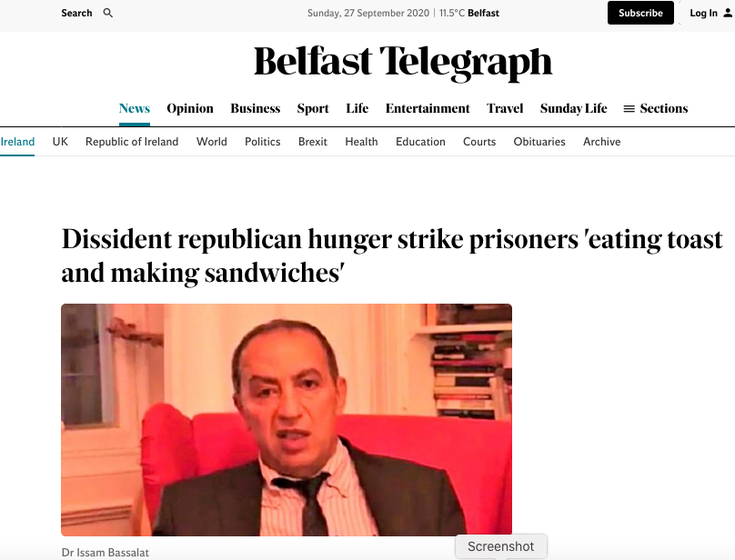Subscribe via the black Subscribe button
Screen dimensions: 735x560
pos(640,13)
